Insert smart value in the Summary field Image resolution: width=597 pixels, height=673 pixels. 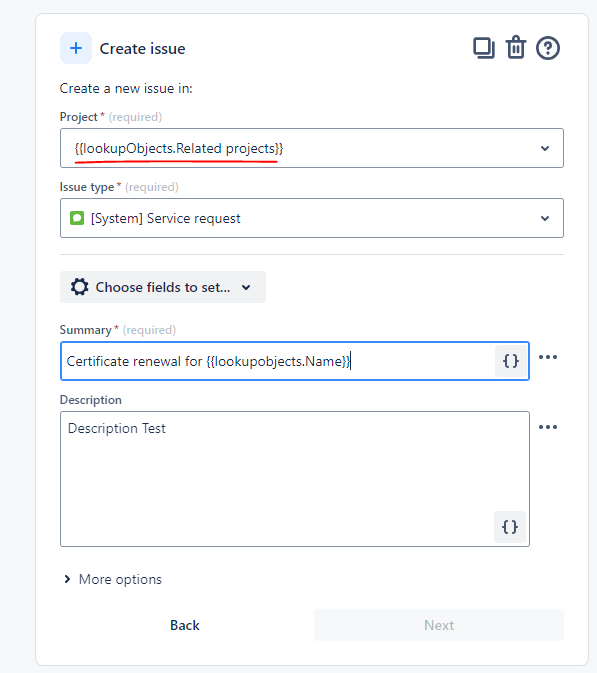pos(510,361)
